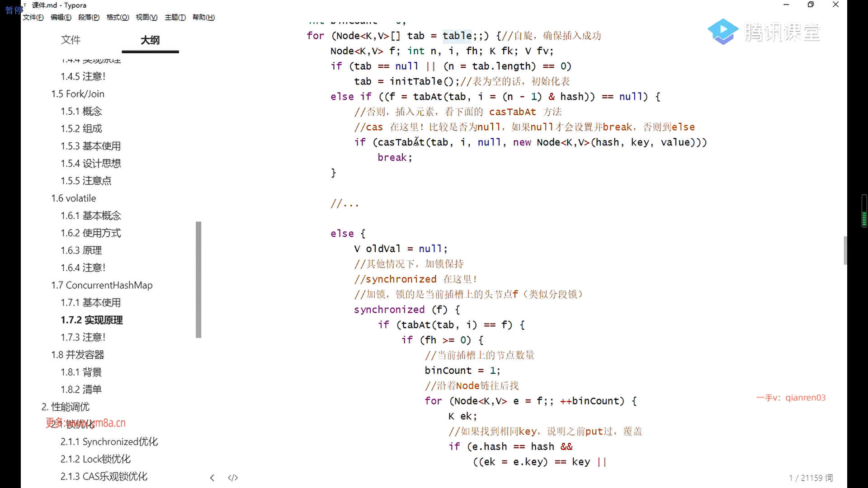Restore the window size with maximize icon
Image resolution: width=868 pixels, height=488 pixels.
[x=811, y=5]
